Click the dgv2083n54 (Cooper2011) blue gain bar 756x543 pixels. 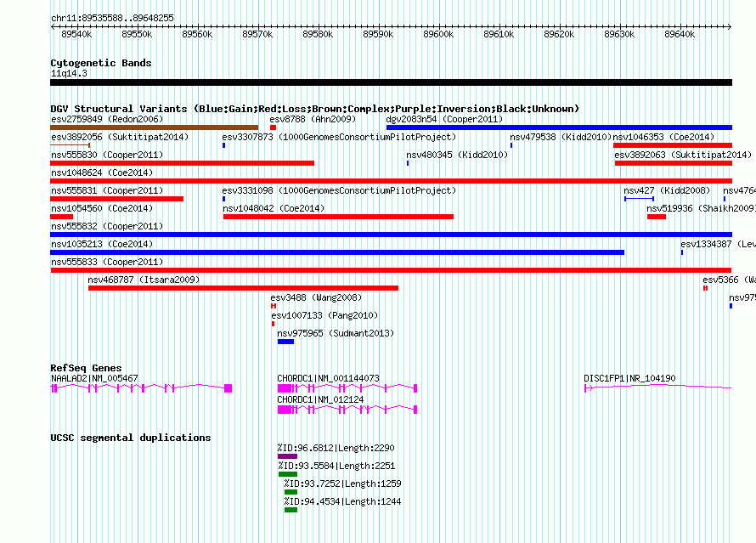tap(559, 127)
